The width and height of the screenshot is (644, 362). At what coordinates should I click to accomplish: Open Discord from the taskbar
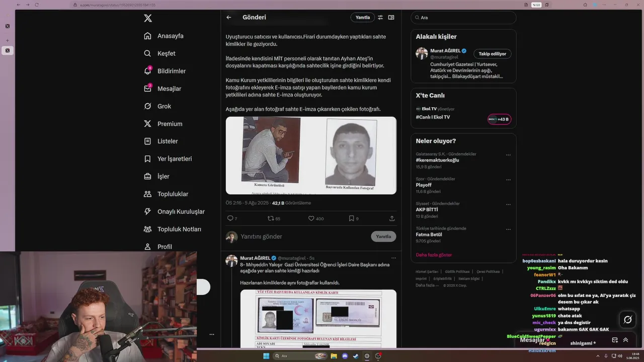pos(345,356)
